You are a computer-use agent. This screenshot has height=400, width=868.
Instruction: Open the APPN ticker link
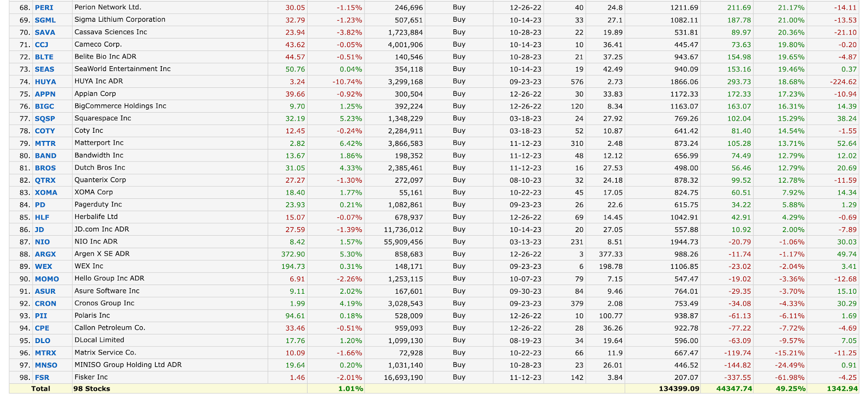coord(45,94)
